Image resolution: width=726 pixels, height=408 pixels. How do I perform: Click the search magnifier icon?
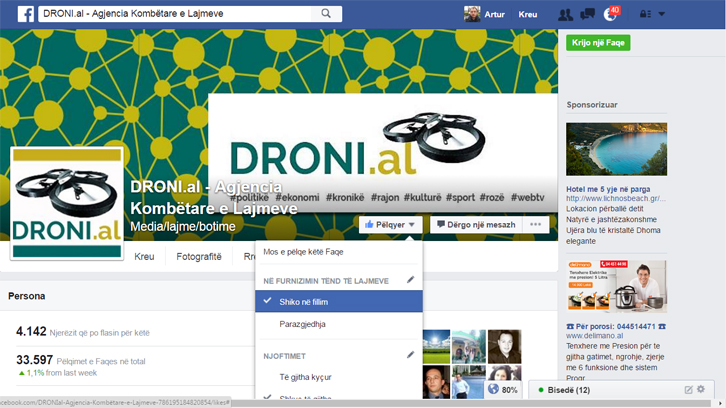pos(326,14)
